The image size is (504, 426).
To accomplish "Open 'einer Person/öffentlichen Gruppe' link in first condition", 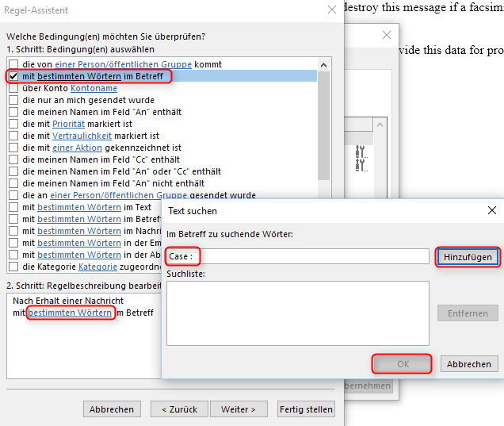I will tap(123, 64).
